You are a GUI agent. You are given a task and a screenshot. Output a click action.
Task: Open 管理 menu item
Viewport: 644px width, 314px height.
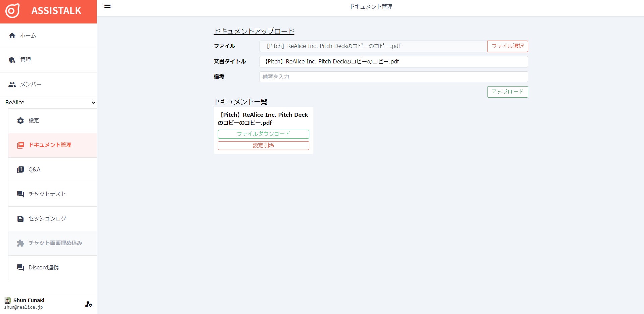click(x=48, y=60)
